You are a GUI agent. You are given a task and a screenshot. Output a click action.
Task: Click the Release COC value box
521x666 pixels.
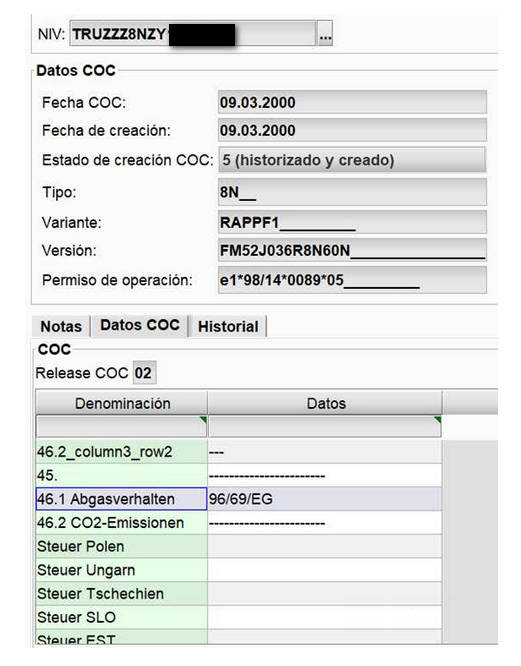coord(144,373)
